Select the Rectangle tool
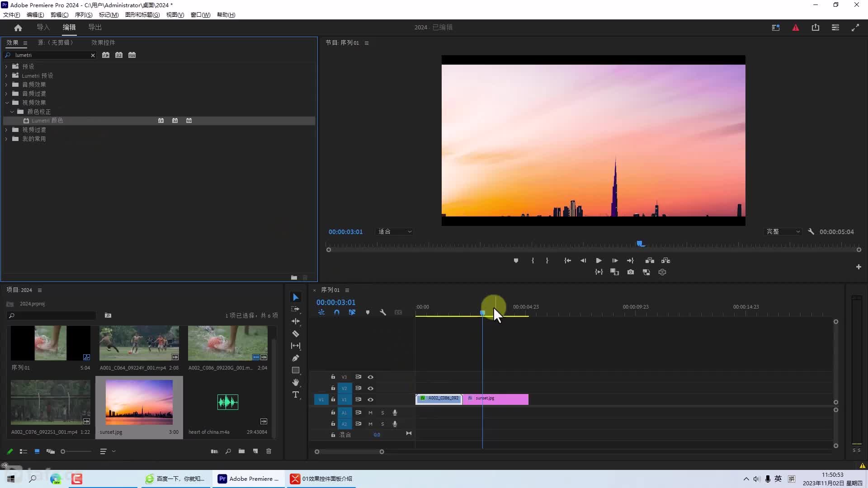868x488 pixels. click(x=296, y=370)
